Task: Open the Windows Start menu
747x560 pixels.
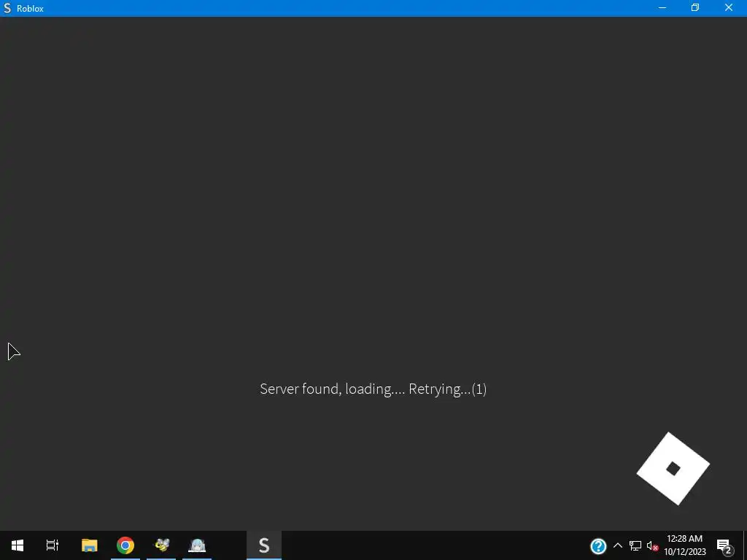Action: click(x=18, y=545)
